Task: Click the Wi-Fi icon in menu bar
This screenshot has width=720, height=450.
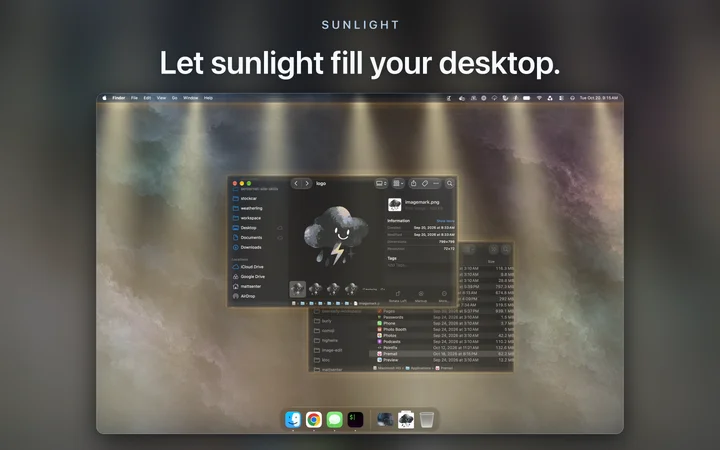Action: tap(539, 98)
